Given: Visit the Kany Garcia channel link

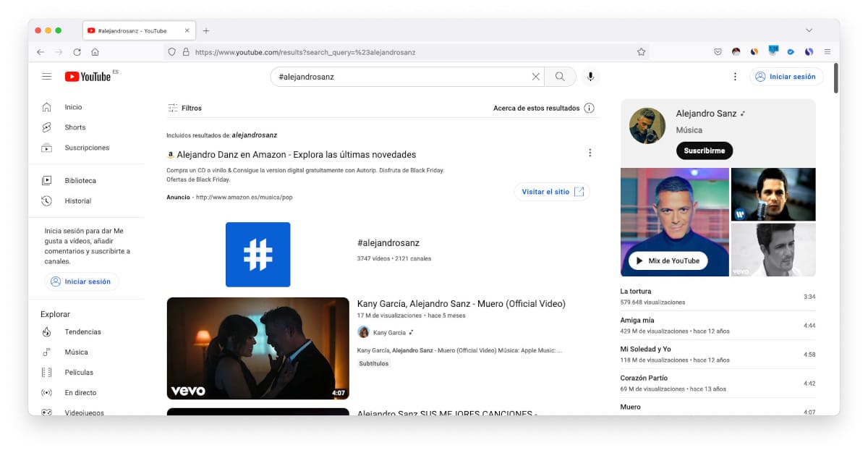Looking at the screenshot, I should point(389,333).
